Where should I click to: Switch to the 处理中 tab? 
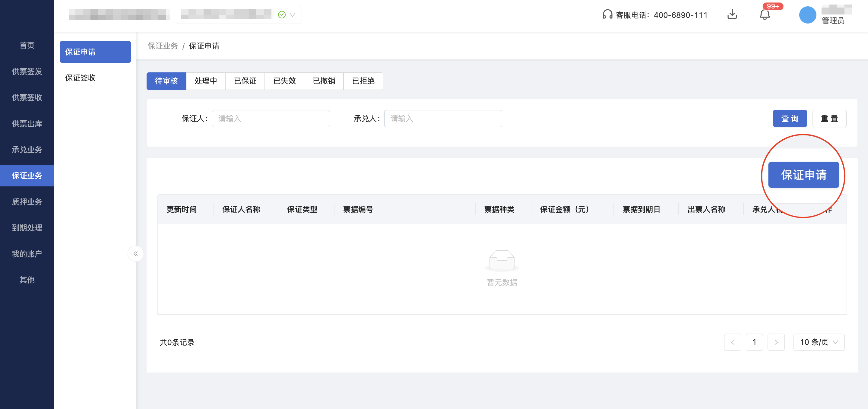tap(206, 81)
